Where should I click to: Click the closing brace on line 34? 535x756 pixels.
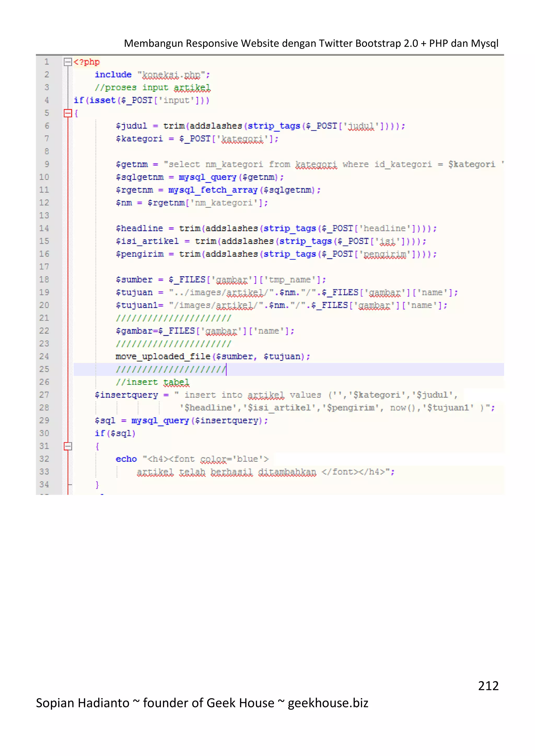tap(97, 485)
